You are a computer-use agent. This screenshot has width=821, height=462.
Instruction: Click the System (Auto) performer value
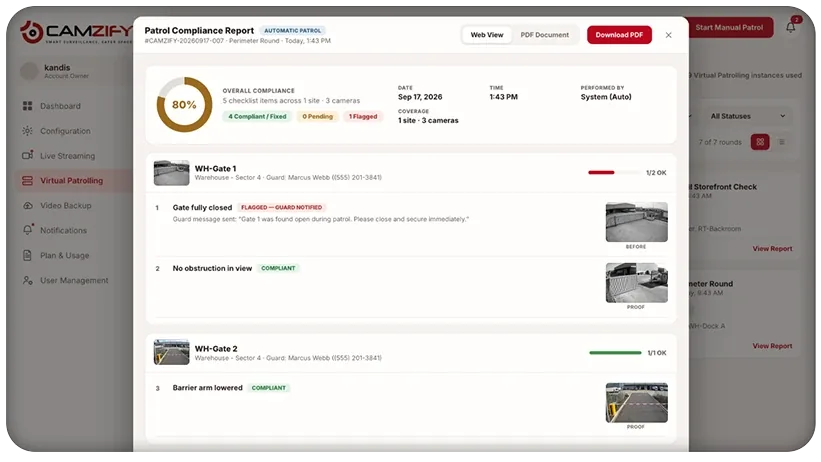click(x=606, y=97)
